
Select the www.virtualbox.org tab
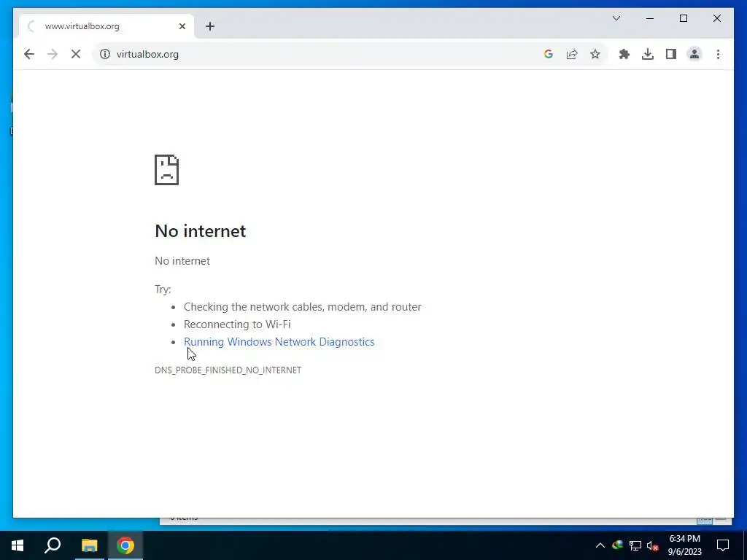107,26
